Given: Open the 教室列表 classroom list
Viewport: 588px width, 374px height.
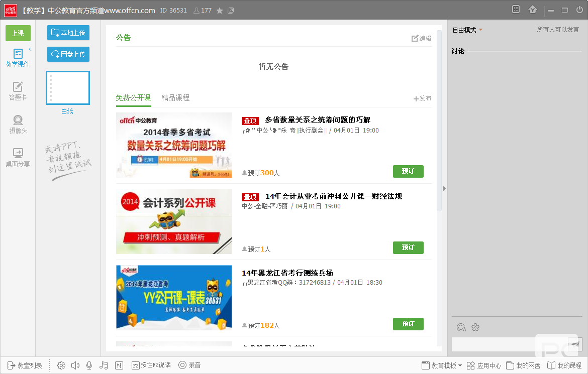Looking at the screenshot, I should pos(25,365).
